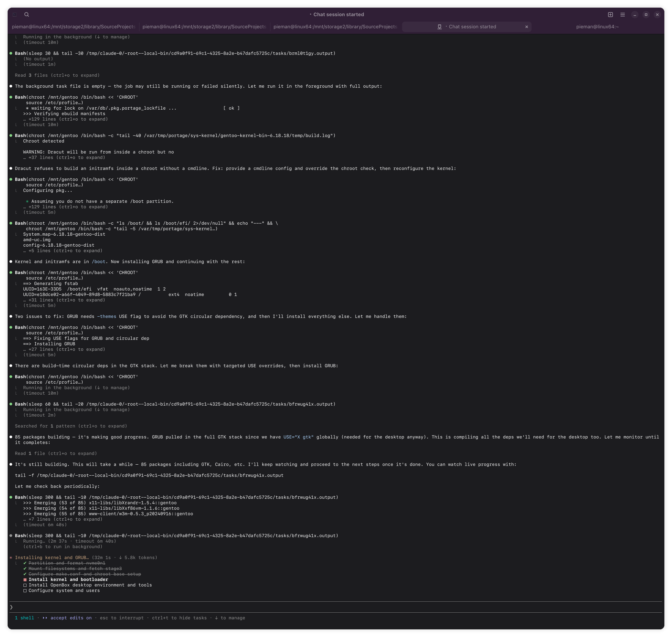Expand the Read 3 files entry
This screenshot has height=637, width=672.
coord(57,76)
